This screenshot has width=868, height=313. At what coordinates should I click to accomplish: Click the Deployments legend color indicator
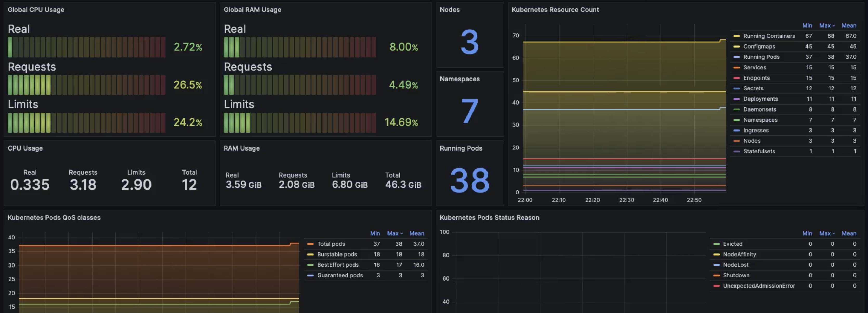(x=737, y=99)
